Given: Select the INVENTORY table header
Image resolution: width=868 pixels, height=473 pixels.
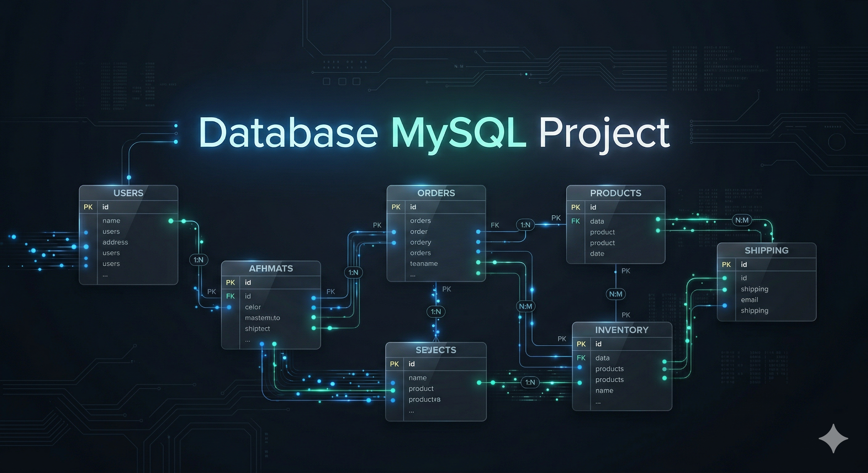Looking at the screenshot, I should pyautogui.click(x=622, y=330).
